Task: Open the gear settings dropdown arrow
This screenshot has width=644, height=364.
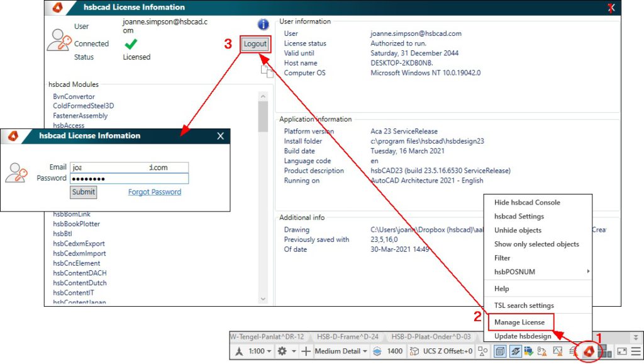Action: [x=294, y=351]
